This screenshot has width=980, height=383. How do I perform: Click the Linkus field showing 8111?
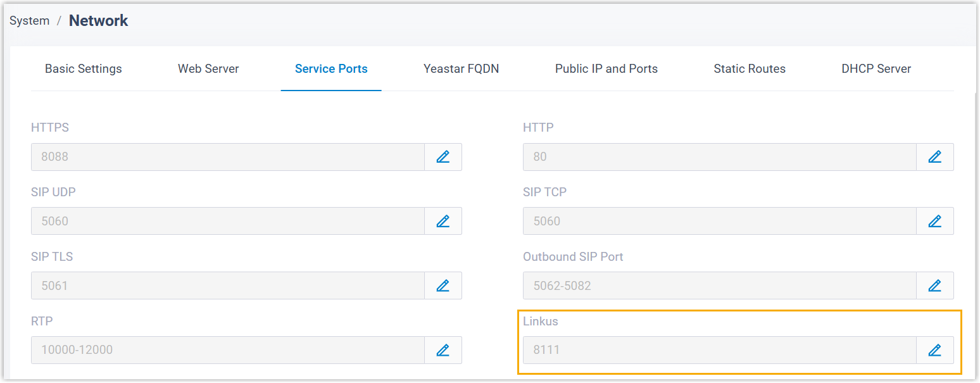pos(719,350)
